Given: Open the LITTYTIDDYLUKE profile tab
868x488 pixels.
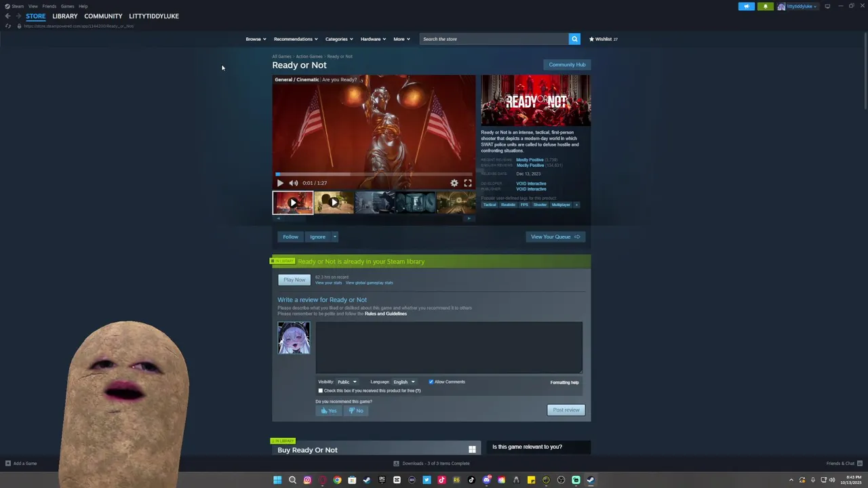Looking at the screenshot, I should coord(154,16).
